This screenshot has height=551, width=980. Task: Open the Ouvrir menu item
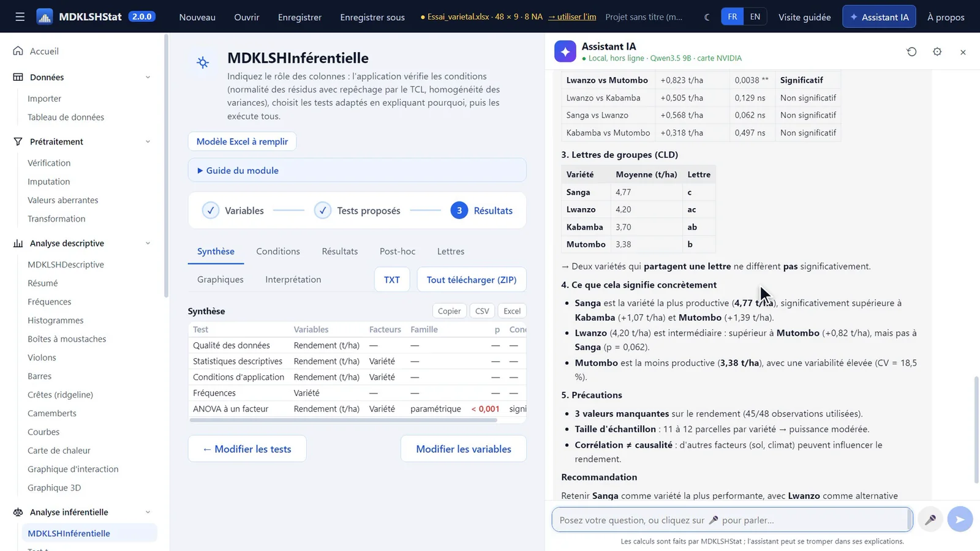tap(247, 17)
